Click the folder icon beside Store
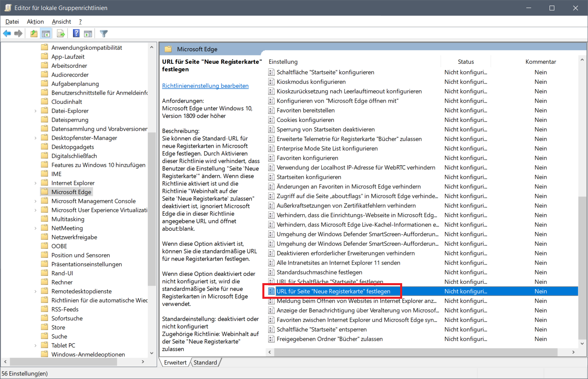 click(x=44, y=327)
